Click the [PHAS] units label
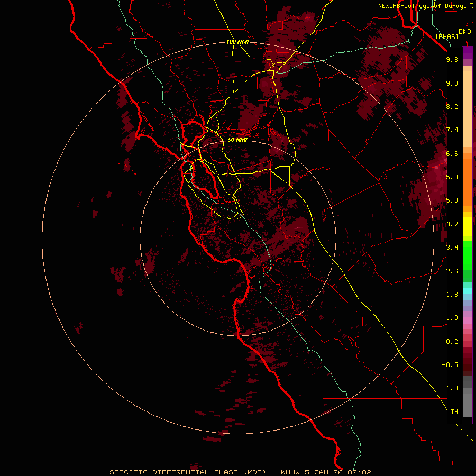 coord(447,36)
